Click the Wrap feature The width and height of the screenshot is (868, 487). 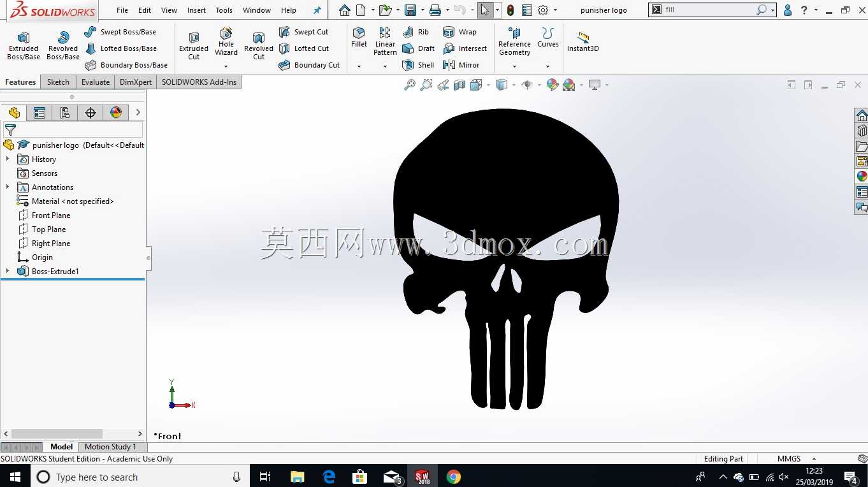coord(459,32)
